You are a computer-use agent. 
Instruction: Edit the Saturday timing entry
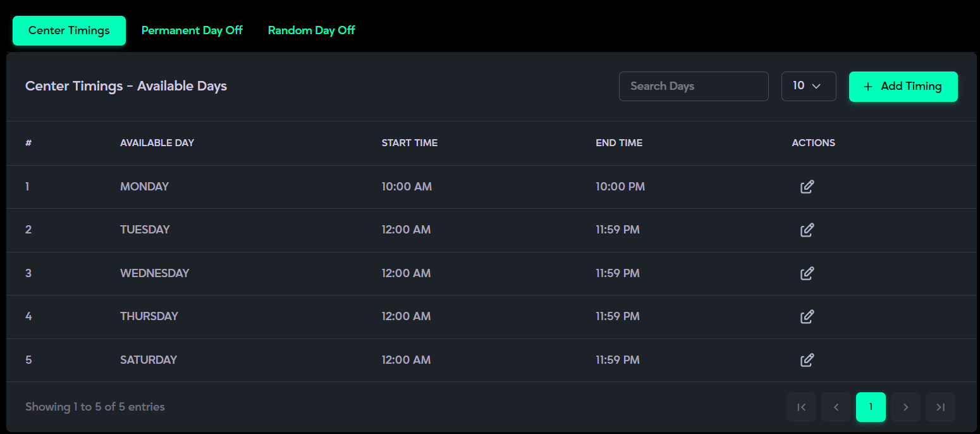(807, 360)
